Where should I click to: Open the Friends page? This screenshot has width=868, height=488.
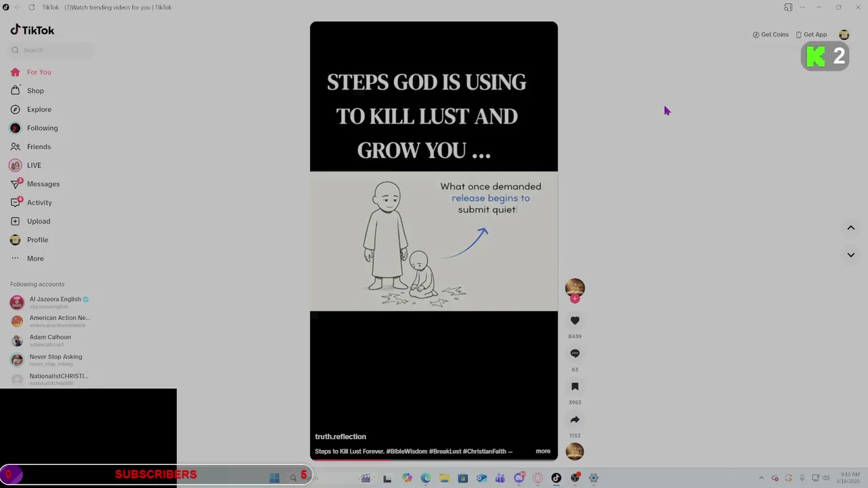click(31, 146)
